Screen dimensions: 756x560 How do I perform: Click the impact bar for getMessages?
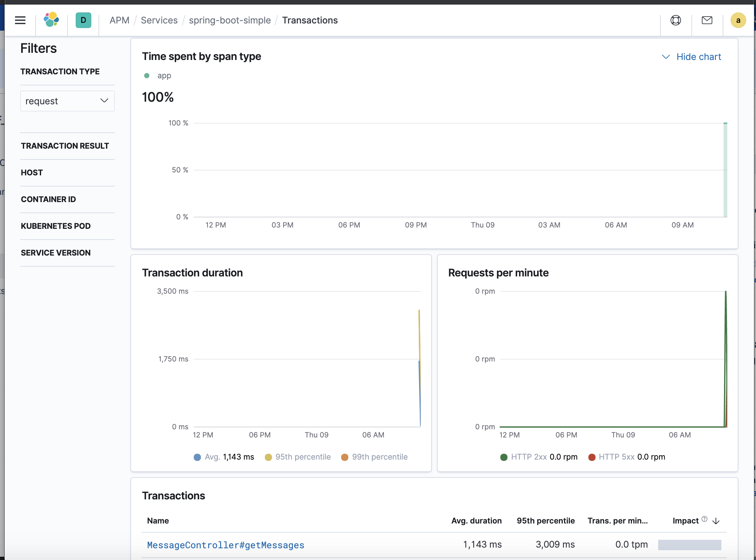click(689, 545)
